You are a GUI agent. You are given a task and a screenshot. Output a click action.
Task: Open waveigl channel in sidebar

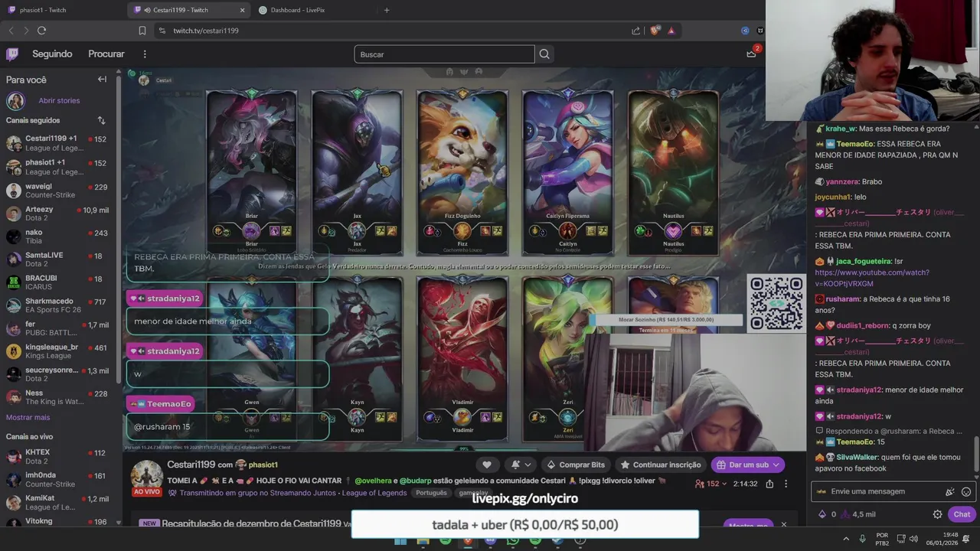pos(59,191)
